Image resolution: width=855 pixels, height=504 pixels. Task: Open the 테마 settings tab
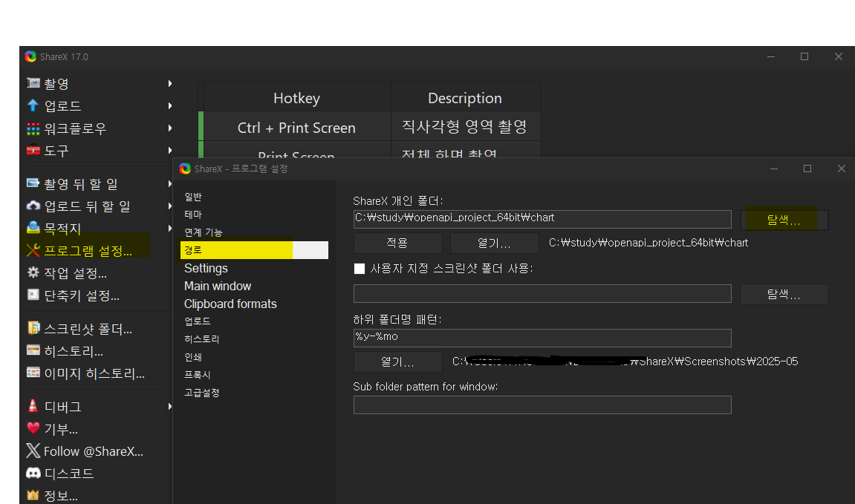click(x=193, y=215)
